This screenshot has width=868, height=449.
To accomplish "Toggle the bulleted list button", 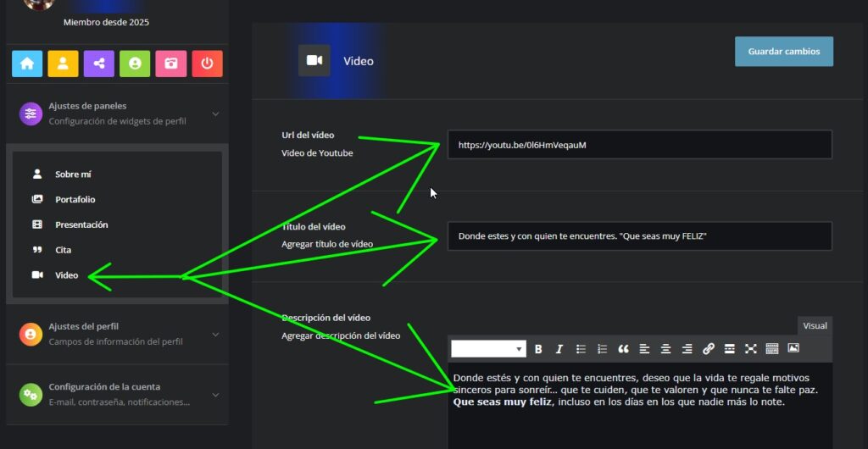I will (581, 349).
